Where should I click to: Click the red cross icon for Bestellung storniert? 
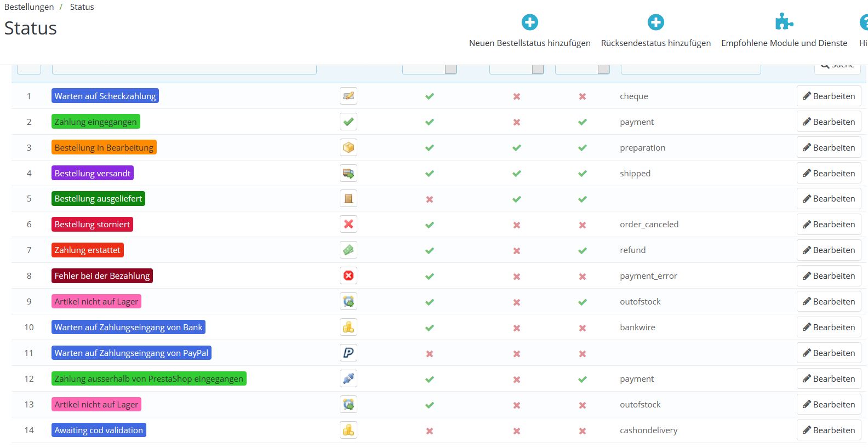tap(349, 224)
